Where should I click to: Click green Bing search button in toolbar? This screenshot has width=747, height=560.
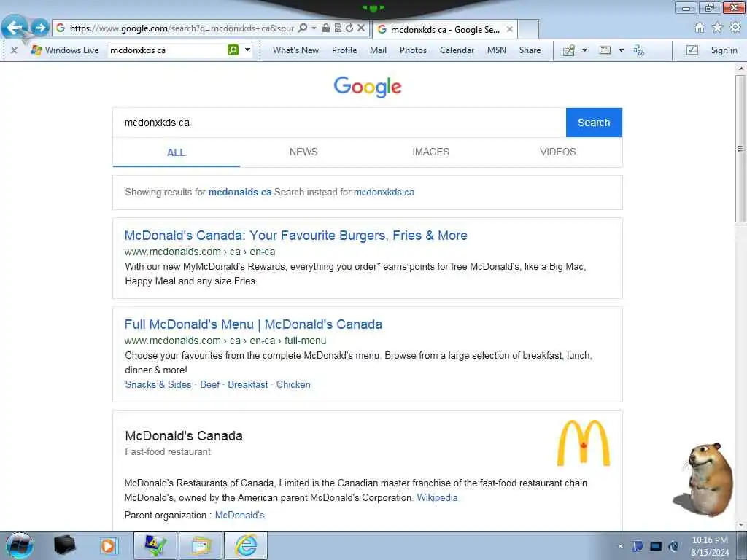tap(233, 50)
